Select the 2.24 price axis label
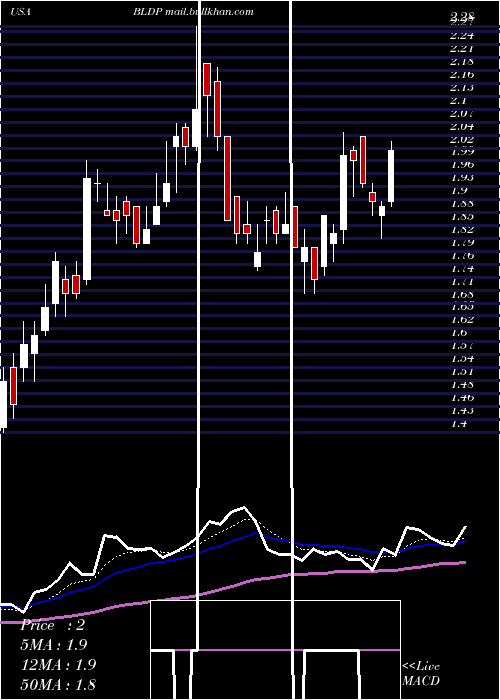Viewport: 500px width, 700px height. [x=462, y=36]
